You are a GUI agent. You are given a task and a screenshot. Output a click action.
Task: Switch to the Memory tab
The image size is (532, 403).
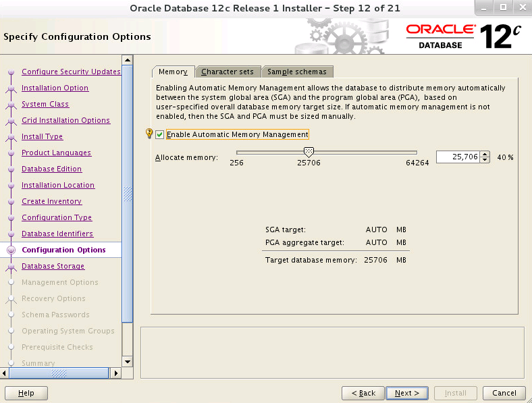[173, 72]
